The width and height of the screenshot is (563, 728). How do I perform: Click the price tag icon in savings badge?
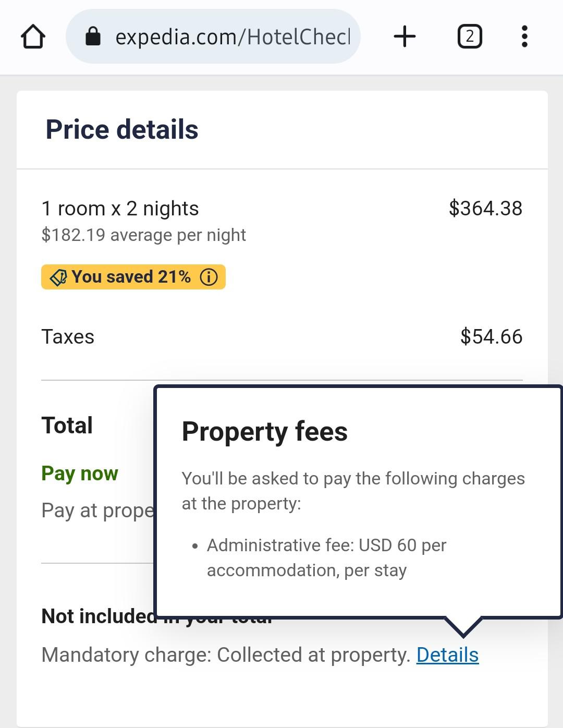(58, 277)
